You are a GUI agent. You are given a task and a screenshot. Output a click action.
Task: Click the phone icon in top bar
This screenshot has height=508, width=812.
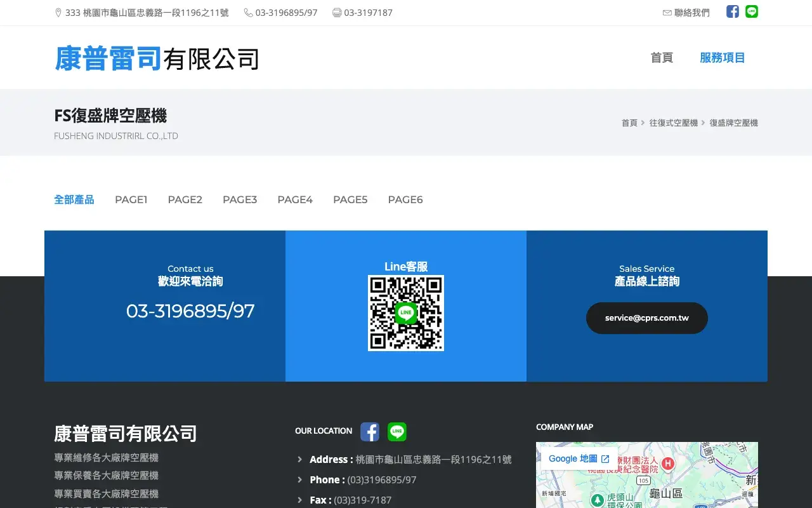point(248,13)
